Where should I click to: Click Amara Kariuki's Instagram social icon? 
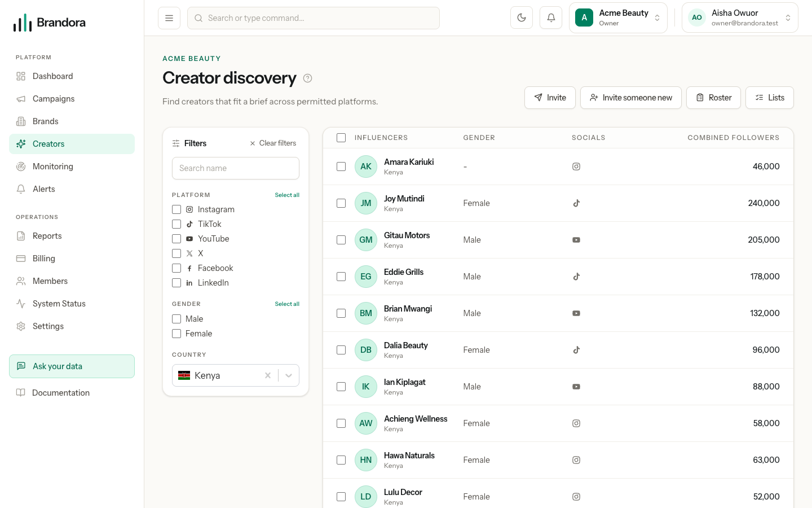576,167
